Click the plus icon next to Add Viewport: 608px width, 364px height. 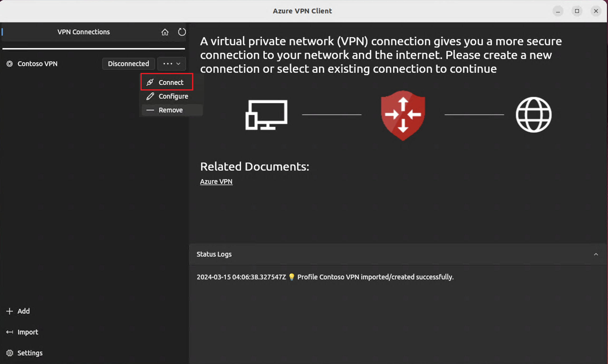point(10,311)
